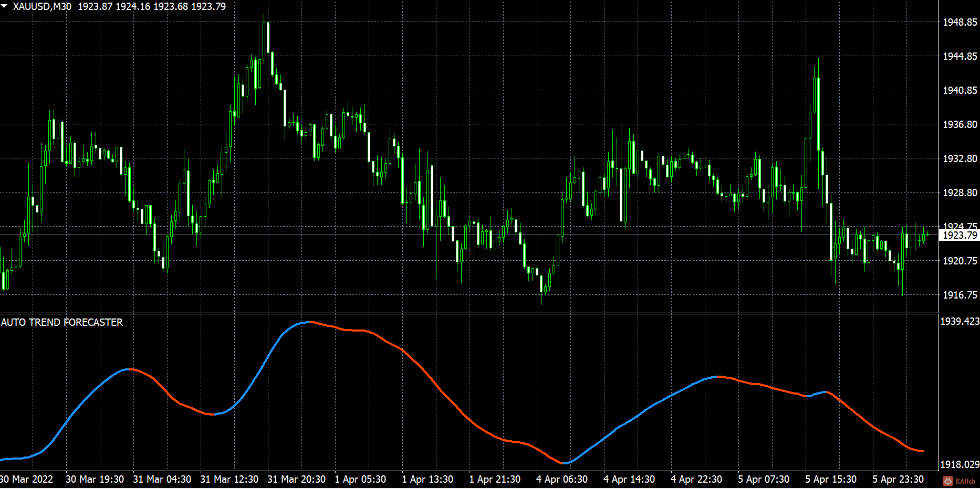This screenshot has width=980, height=489.
Task: Click the 31 Mar 20:30 time label
Action: [297, 479]
